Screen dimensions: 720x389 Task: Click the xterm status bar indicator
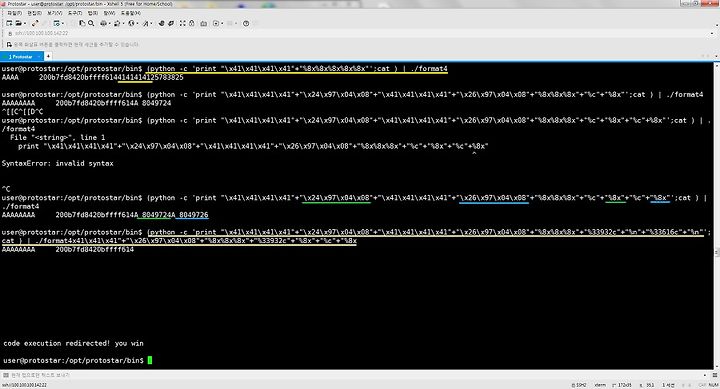point(600,385)
